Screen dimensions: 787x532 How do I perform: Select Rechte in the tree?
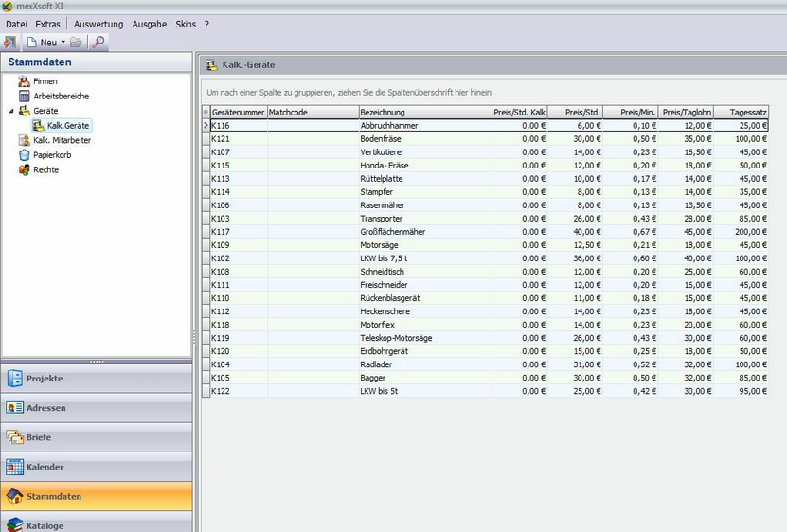point(46,169)
